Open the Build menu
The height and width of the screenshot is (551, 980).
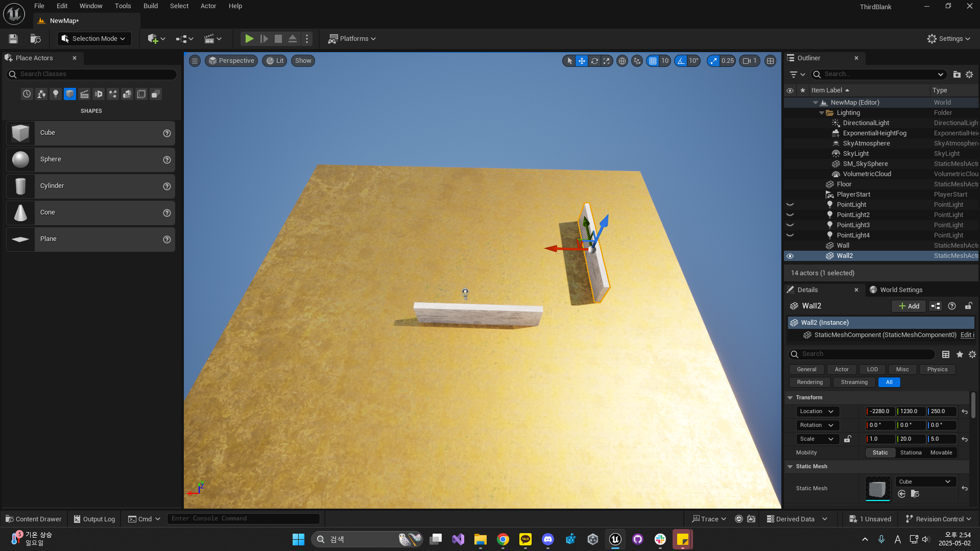pyautogui.click(x=151, y=6)
